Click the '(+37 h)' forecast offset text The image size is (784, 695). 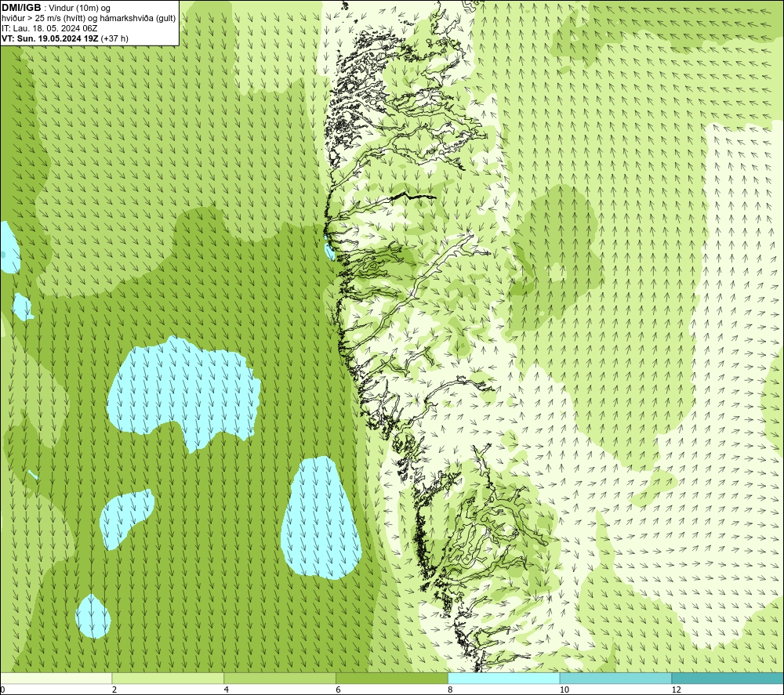[114, 38]
